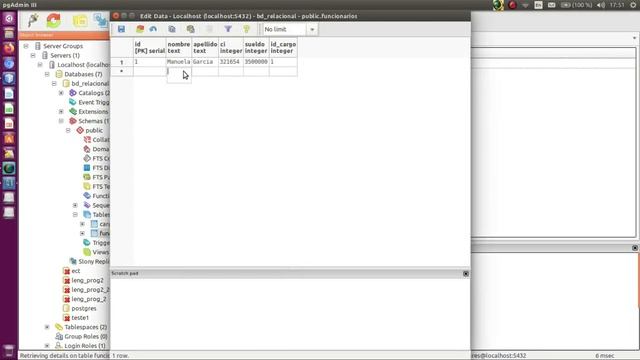Collapse the Databases (7) node
The width and height of the screenshot is (640, 360).
[47, 74]
